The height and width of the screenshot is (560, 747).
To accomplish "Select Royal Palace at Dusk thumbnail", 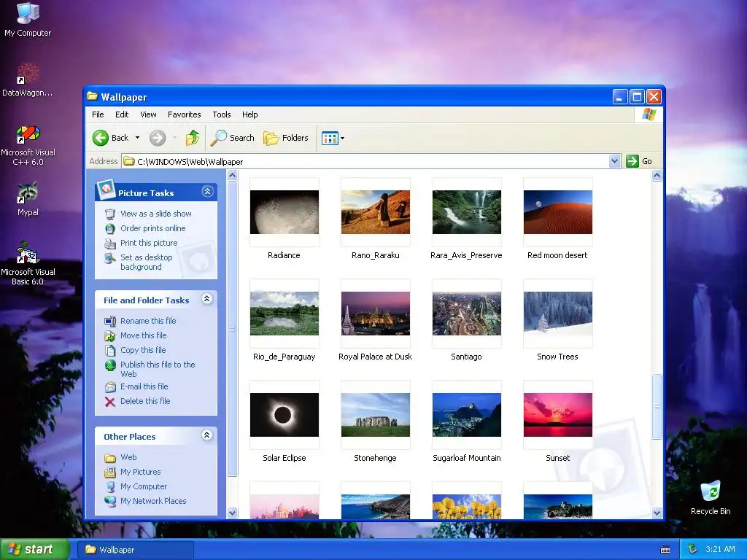I will coord(376,314).
